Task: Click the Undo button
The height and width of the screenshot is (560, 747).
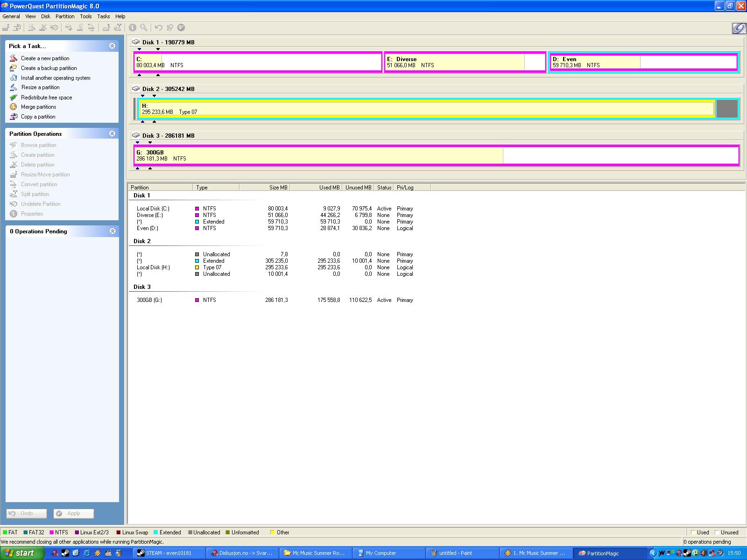Action: (x=27, y=513)
